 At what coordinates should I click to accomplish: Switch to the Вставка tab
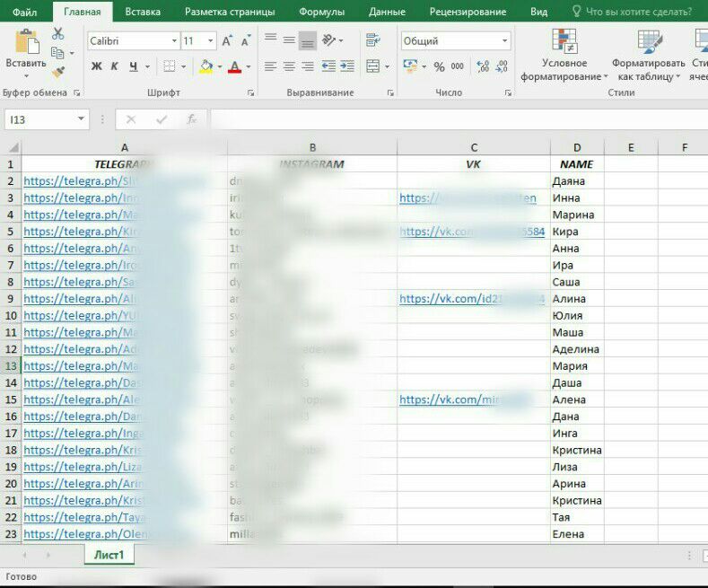143,12
